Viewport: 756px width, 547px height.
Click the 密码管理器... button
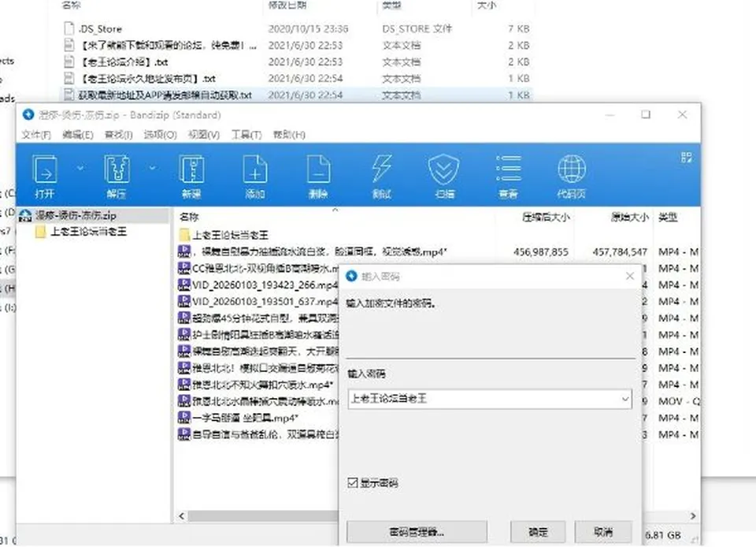(417, 531)
